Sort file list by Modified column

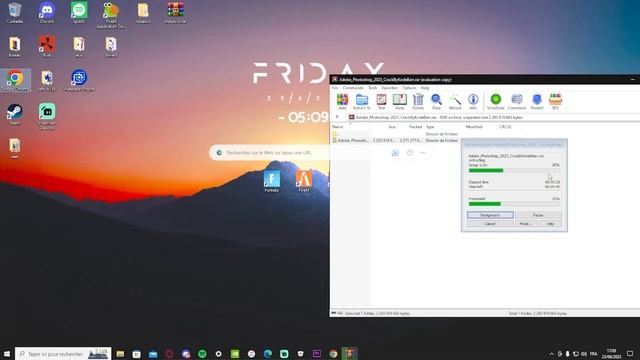click(474, 127)
